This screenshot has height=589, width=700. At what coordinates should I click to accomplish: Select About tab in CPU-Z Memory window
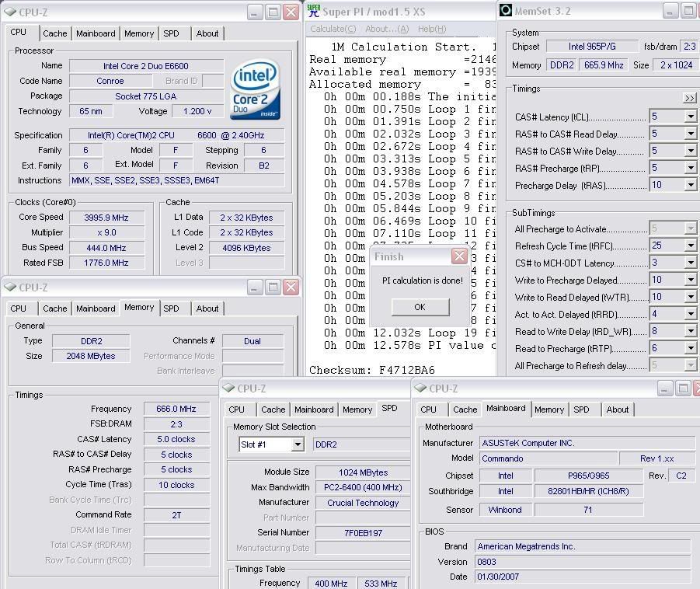tap(207, 308)
